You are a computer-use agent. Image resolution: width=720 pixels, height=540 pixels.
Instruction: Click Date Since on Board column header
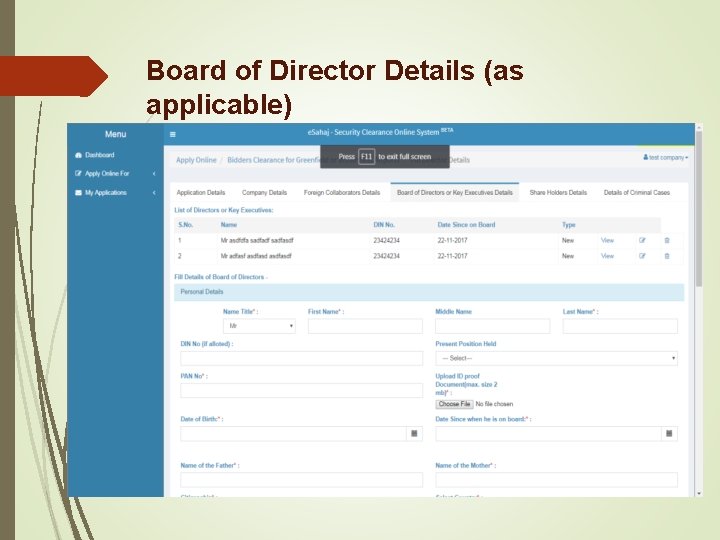point(466,225)
